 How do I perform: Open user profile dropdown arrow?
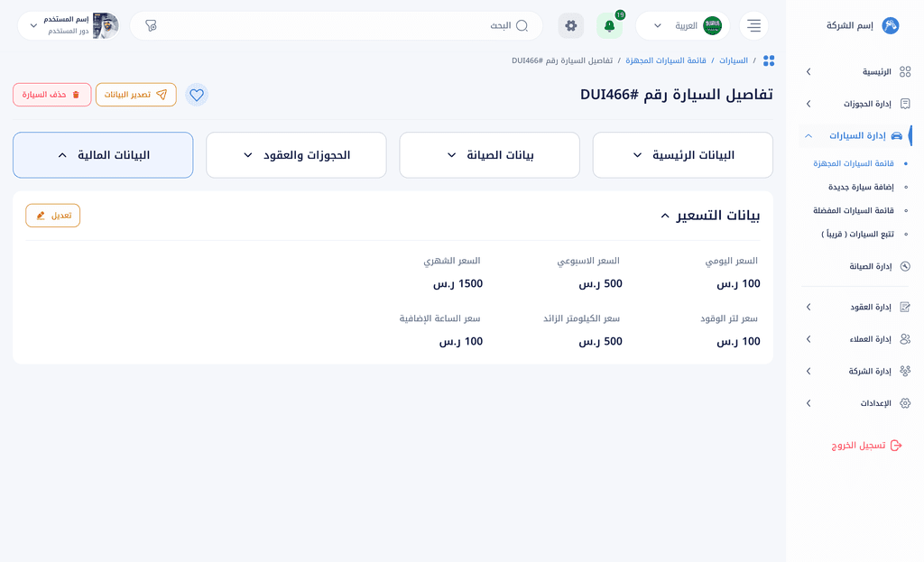33,26
